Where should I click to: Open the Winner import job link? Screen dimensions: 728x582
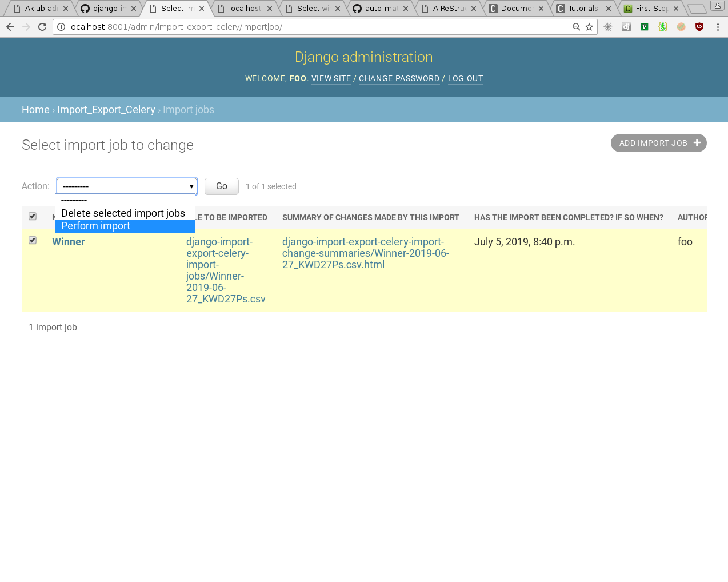pyautogui.click(x=69, y=242)
